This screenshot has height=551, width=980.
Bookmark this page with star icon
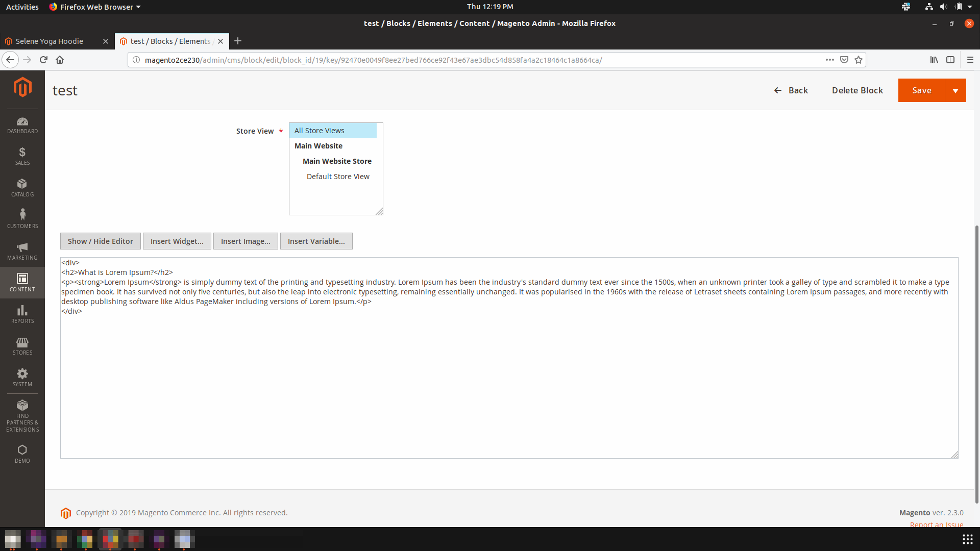click(x=859, y=60)
